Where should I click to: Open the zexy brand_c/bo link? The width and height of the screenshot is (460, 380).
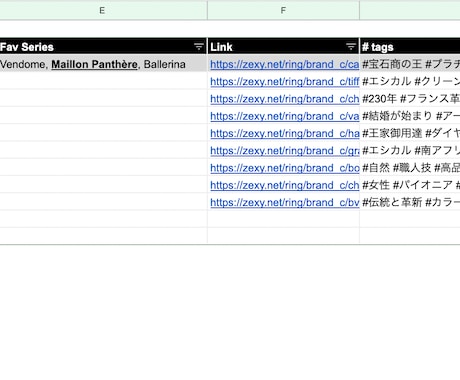[x=284, y=168]
